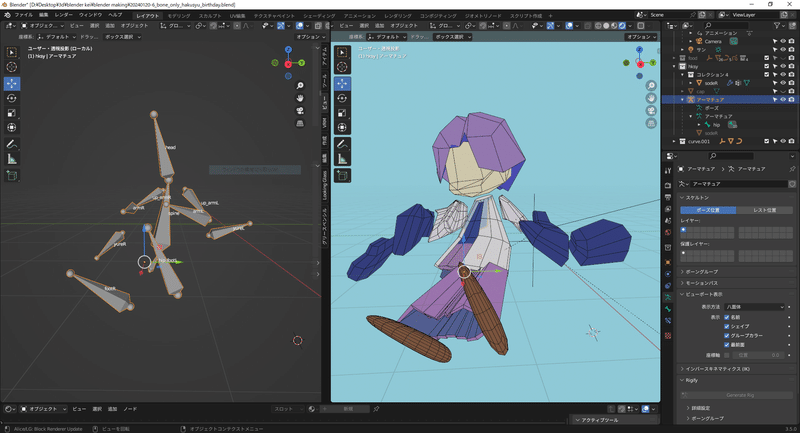Click the pan hand icon in left viewport

point(300,98)
